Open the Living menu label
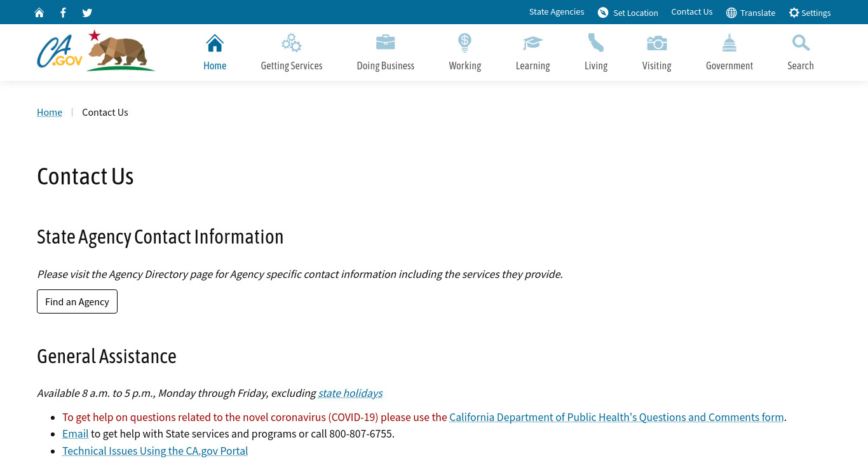 596,66
